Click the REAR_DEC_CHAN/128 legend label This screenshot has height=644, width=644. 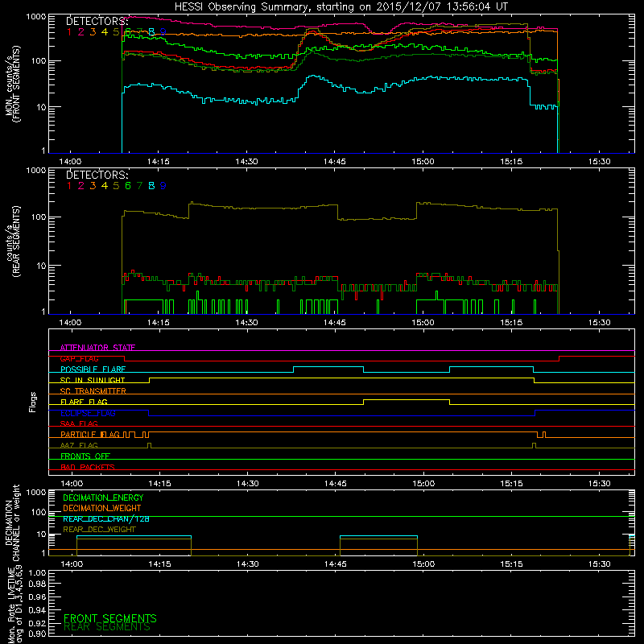pos(106,519)
